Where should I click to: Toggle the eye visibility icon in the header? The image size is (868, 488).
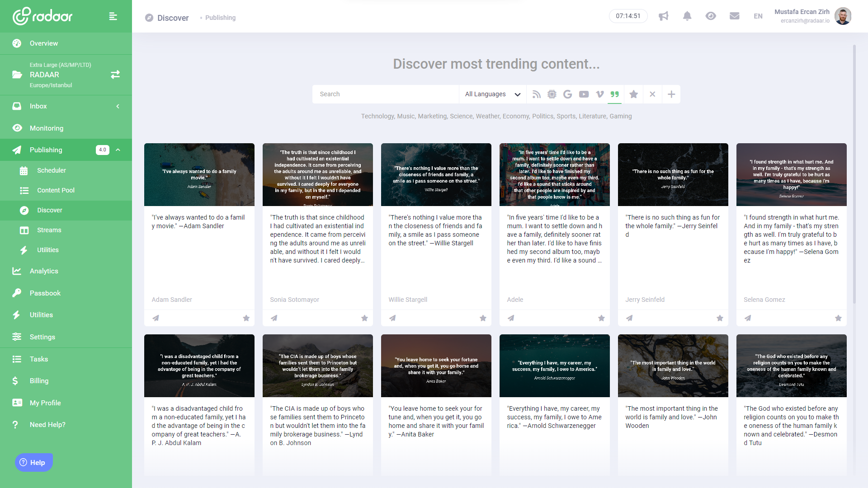[711, 16]
